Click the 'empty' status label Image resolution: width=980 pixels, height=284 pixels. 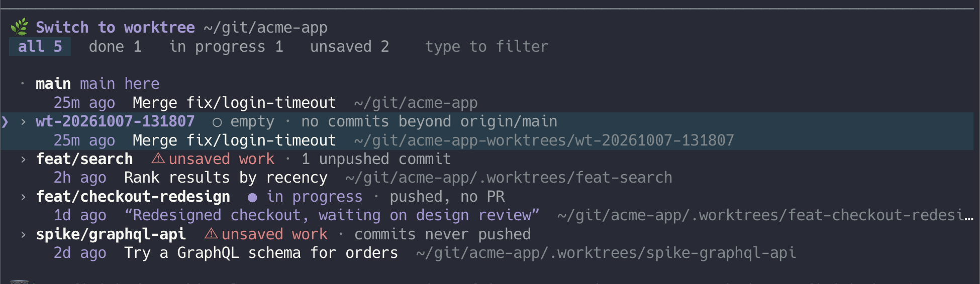coord(252,122)
